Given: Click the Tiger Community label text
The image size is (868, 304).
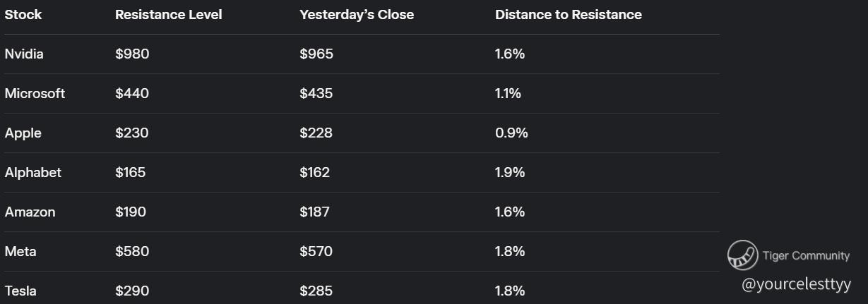Looking at the screenshot, I should tap(806, 256).
